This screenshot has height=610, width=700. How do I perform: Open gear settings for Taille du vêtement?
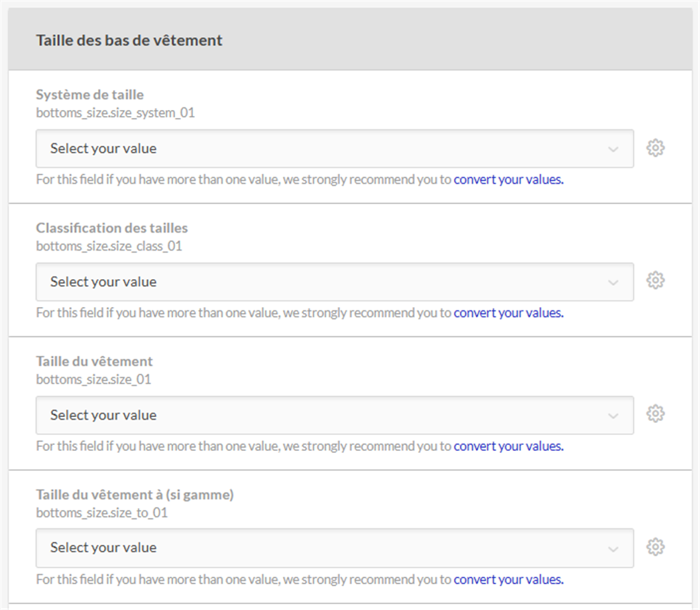[655, 414]
